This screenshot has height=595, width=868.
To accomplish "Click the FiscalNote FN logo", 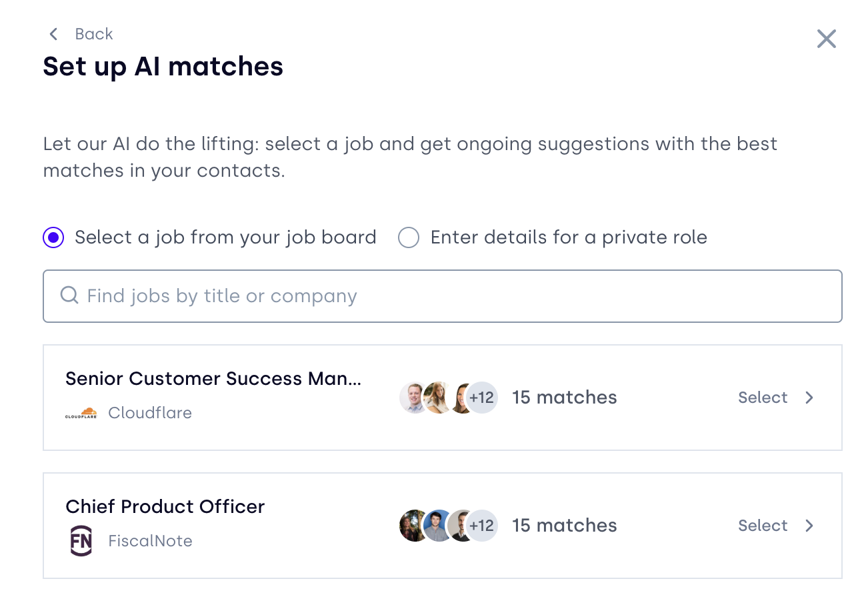I will point(81,541).
